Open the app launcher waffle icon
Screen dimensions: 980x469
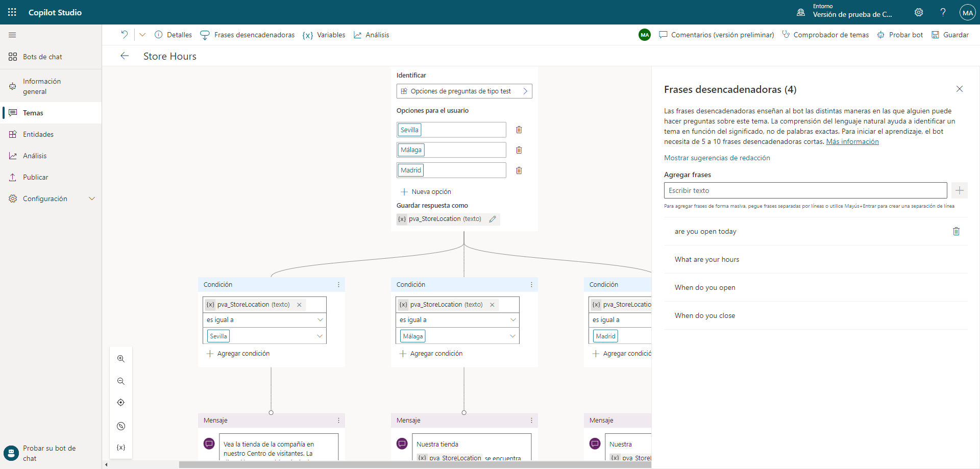[12, 12]
